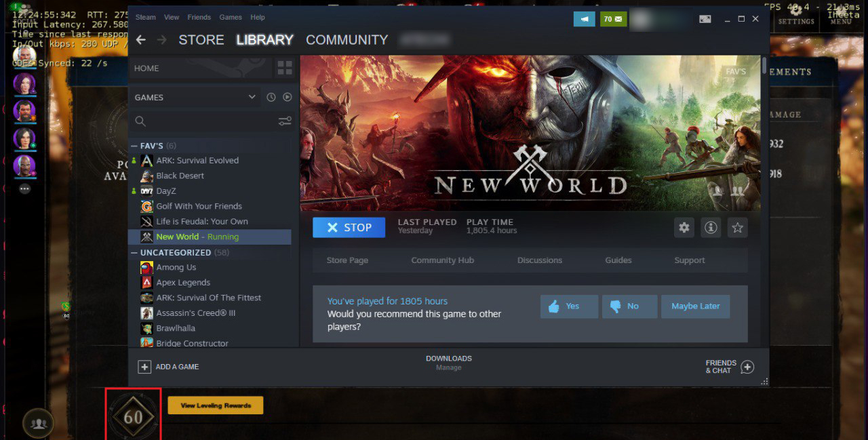Open the 70 messages inbox envelope
Screen dimensions: 868x440
pyautogui.click(x=613, y=19)
